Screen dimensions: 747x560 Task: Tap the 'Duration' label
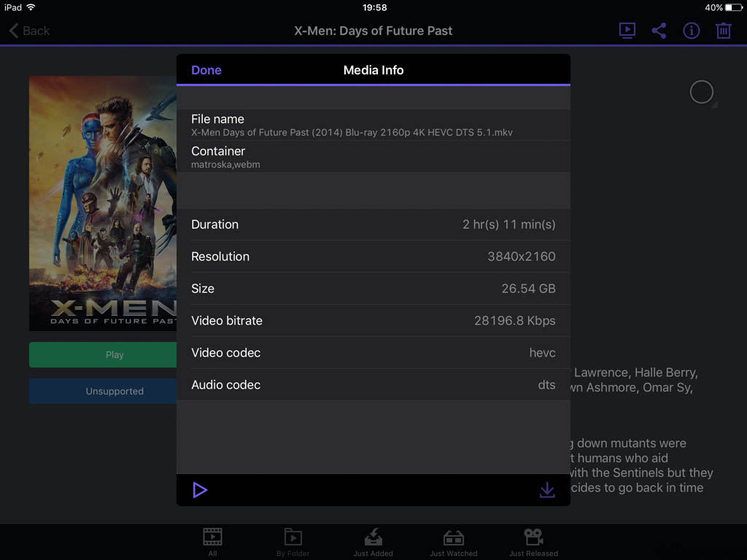pyautogui.click(x=215, y=225)
